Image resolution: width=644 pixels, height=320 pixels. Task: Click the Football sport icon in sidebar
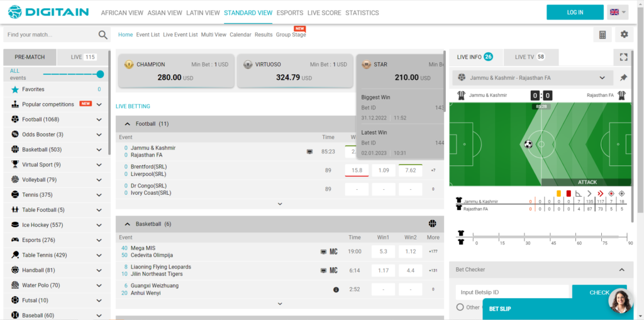click(15, 119)
